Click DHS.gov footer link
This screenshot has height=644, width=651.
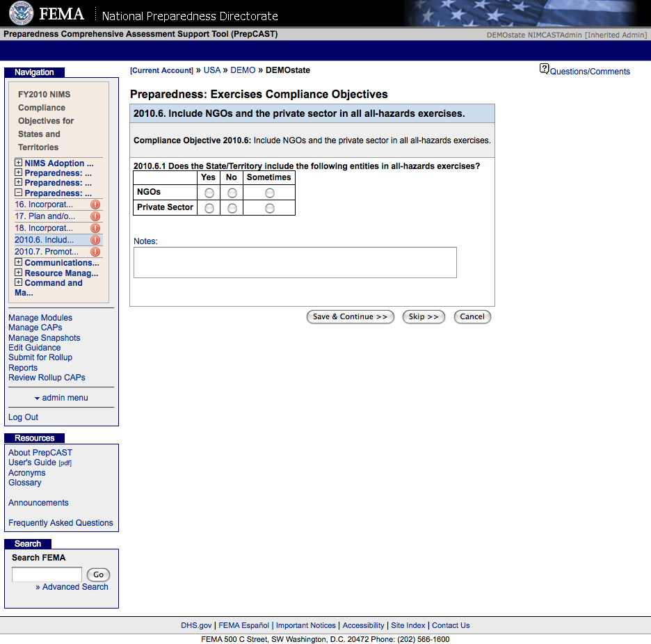pos(196,625)
